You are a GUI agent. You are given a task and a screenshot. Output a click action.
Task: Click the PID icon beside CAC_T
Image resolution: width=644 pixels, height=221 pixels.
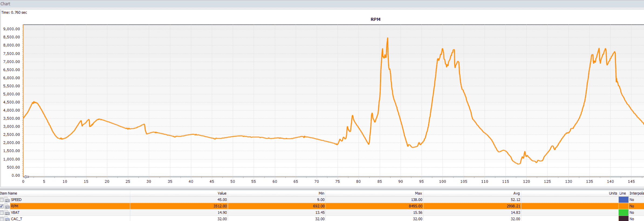(x=7, y=219)
